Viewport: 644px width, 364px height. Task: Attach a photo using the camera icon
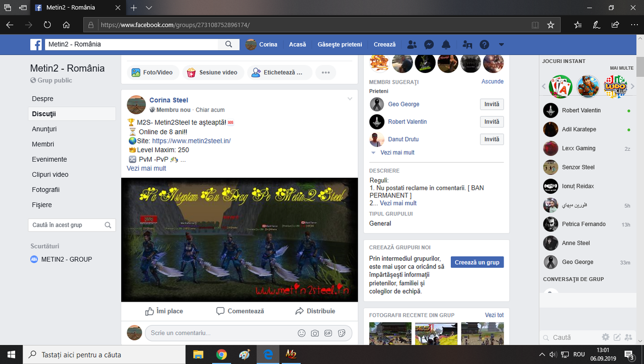[314, 333]
